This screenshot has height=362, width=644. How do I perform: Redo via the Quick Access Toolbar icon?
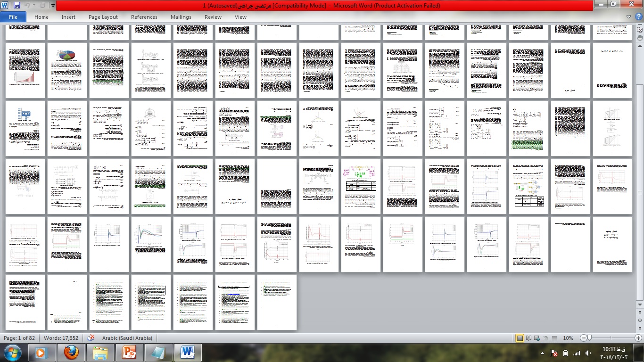pyautogui.click(x=42, y=6)
